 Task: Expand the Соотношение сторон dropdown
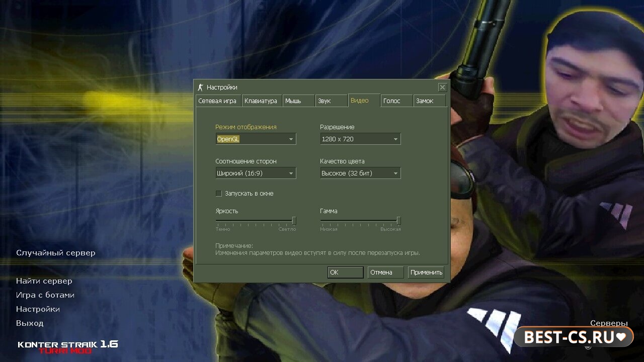click(256, 173)
